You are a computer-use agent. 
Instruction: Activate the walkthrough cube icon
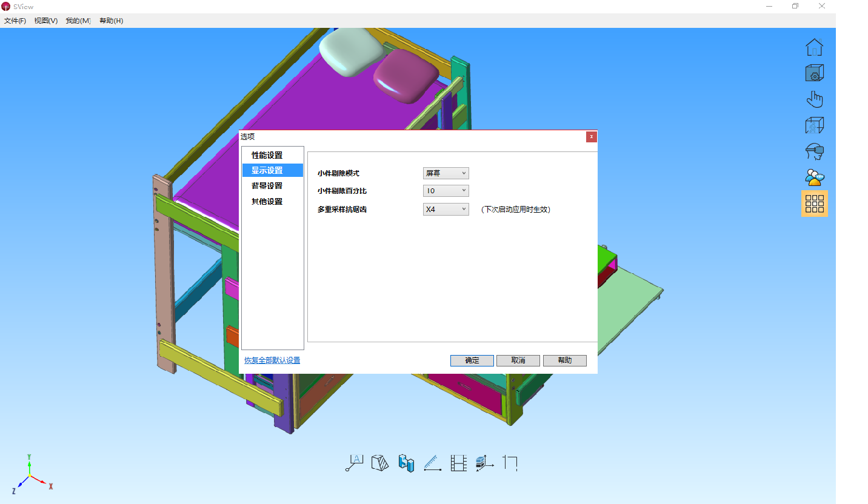pyautogui.click(x=814, y=125)
